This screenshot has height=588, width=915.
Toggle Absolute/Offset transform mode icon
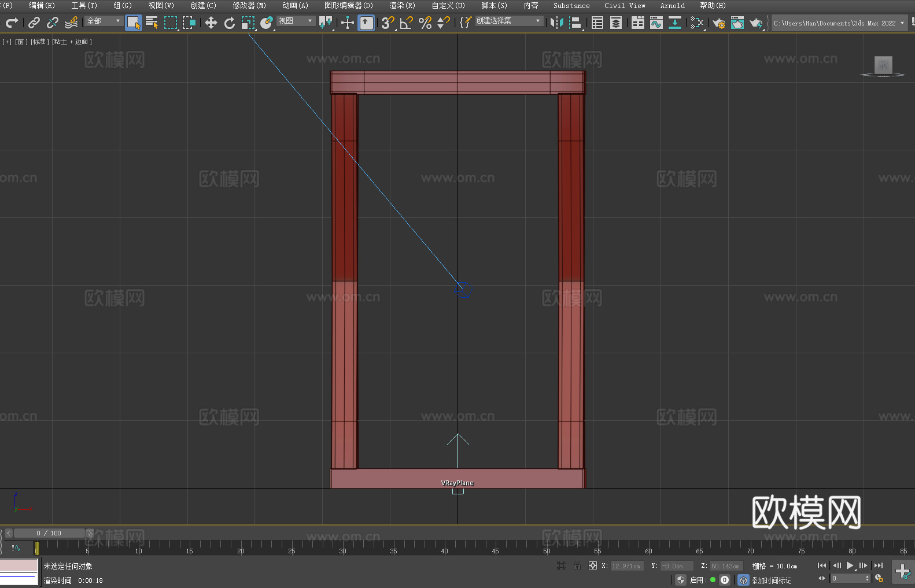(x=593, y=565)
